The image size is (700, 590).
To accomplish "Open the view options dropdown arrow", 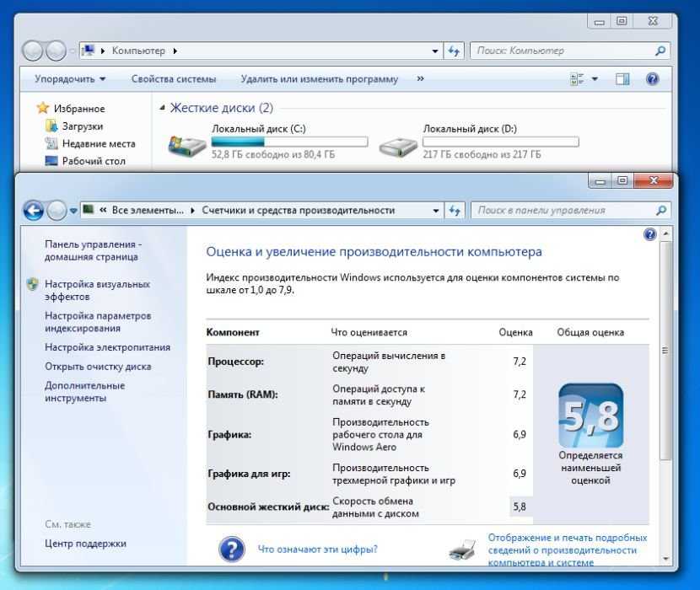I will coord(595,79).
